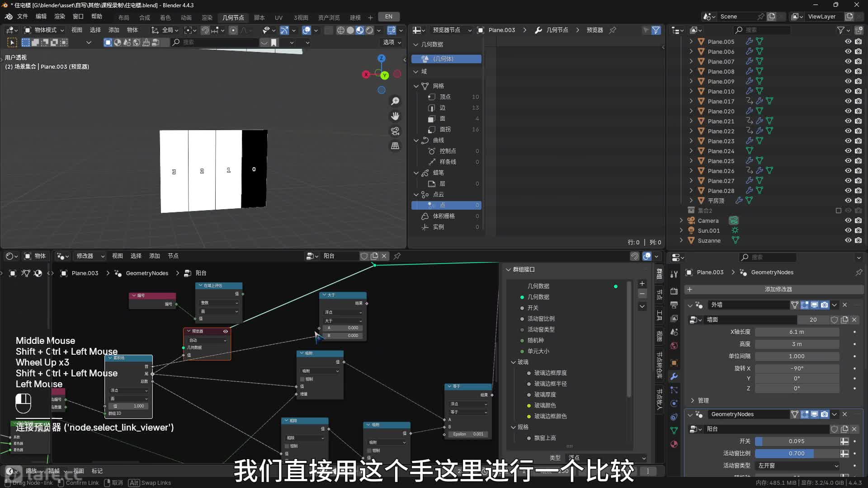Expand Plane.010 in outliner

(691, 91)
